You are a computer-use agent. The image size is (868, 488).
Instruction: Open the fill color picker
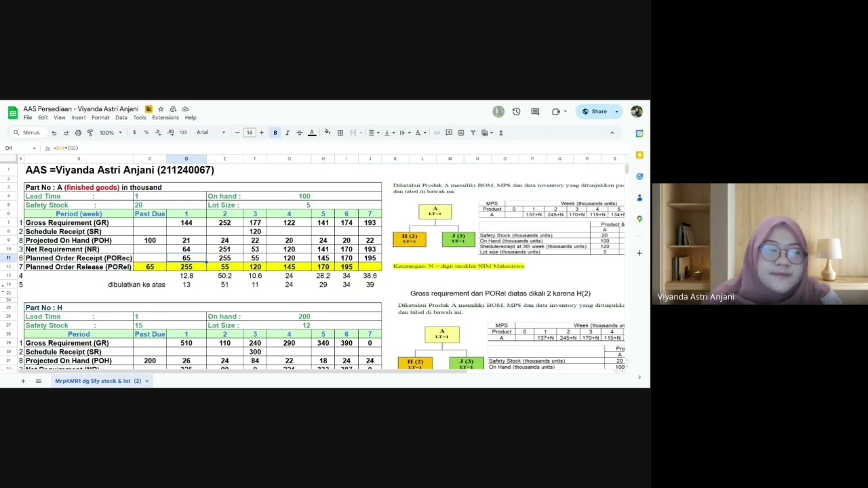(328, 133)
